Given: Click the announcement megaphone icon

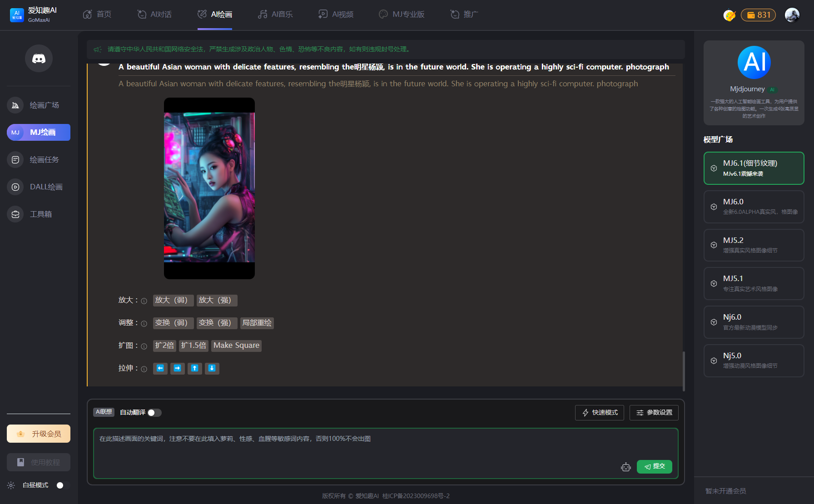Looking at the screenshot, I should (x=98, y=49).
